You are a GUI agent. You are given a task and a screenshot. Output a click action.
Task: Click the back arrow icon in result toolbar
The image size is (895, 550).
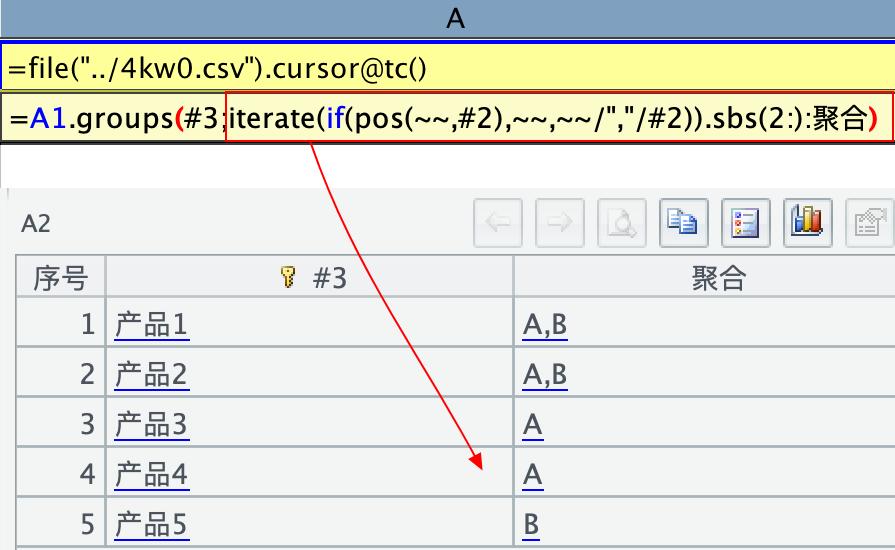(498, 223)
